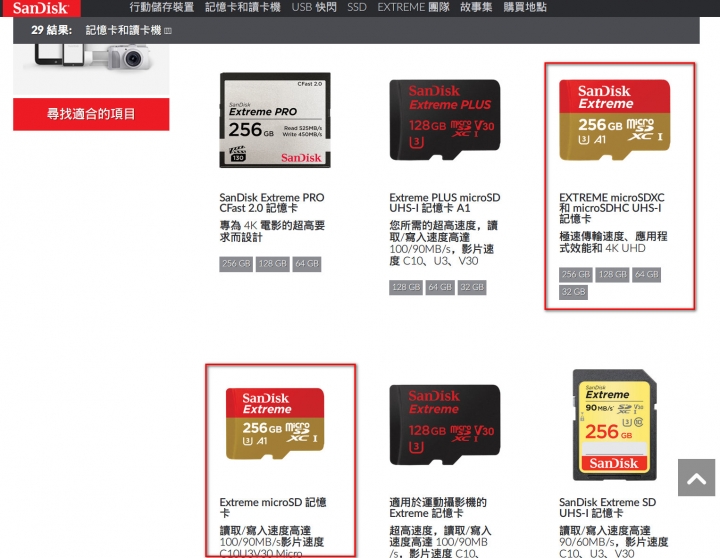The image size is (720, 558).
Task: Select 32 GB for EXTREME microSDXC card
Action: pos(574,292)
